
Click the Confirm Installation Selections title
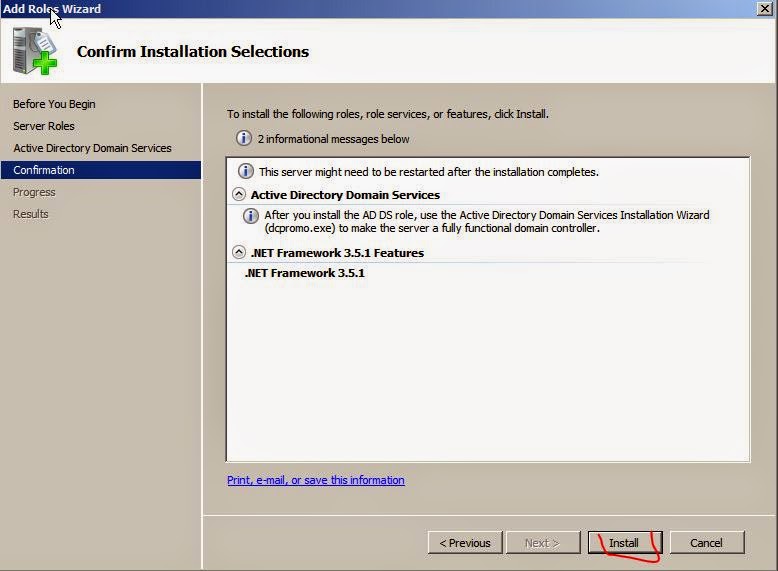193,52
